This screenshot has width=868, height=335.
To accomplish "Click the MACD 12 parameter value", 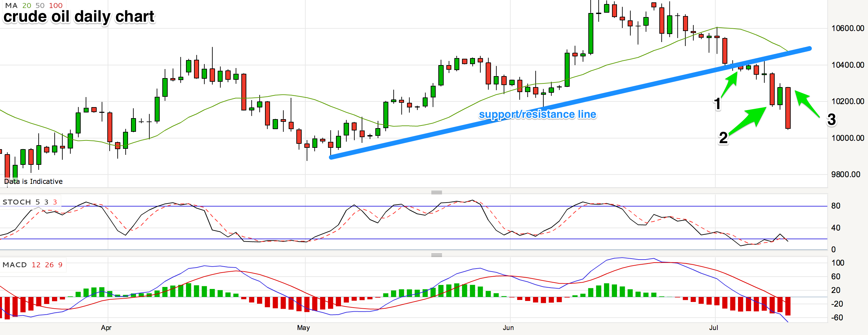I will click(x=36, y=265).
